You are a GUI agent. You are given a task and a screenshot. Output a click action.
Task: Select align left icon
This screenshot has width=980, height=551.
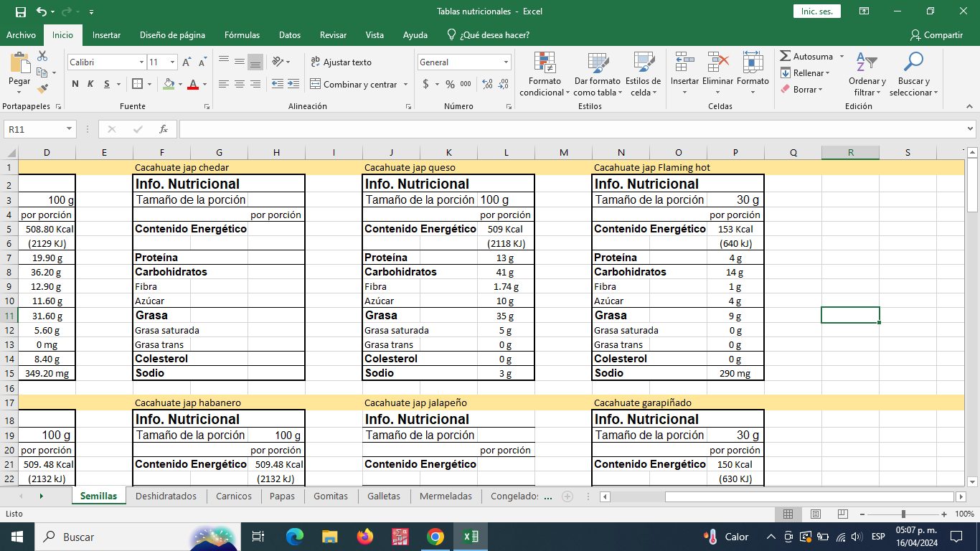223,84
